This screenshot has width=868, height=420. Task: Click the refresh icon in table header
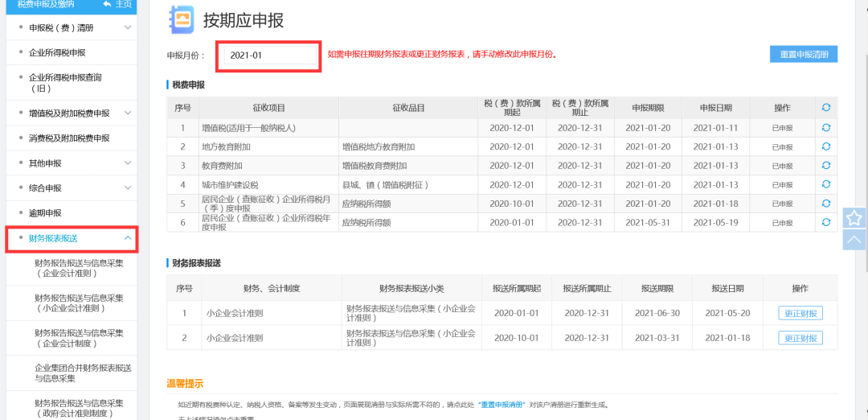coord(826,108)
